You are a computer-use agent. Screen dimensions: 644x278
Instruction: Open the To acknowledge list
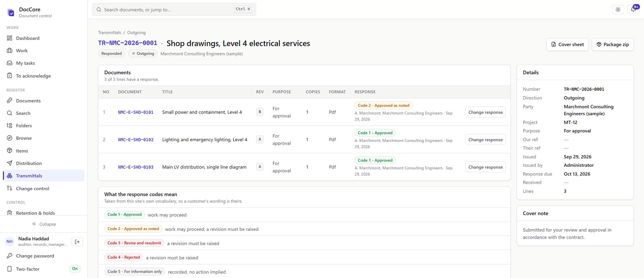[43, 76]
